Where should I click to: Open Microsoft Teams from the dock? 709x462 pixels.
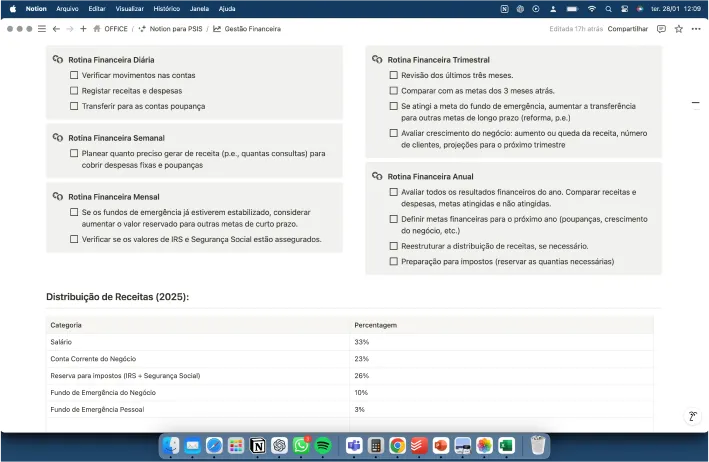click(x=354, y=446)
